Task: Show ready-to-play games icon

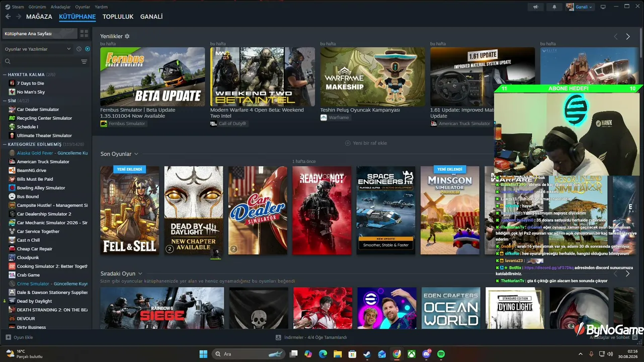Action: click(87, 49)
